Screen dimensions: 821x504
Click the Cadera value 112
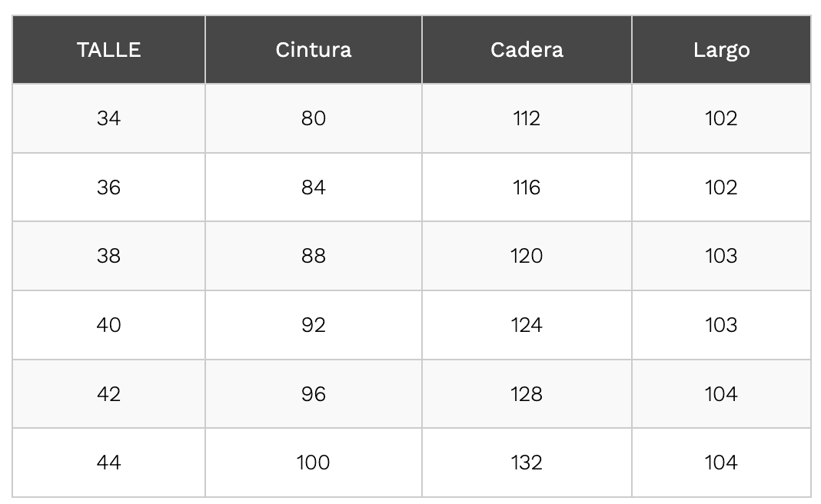527,118
